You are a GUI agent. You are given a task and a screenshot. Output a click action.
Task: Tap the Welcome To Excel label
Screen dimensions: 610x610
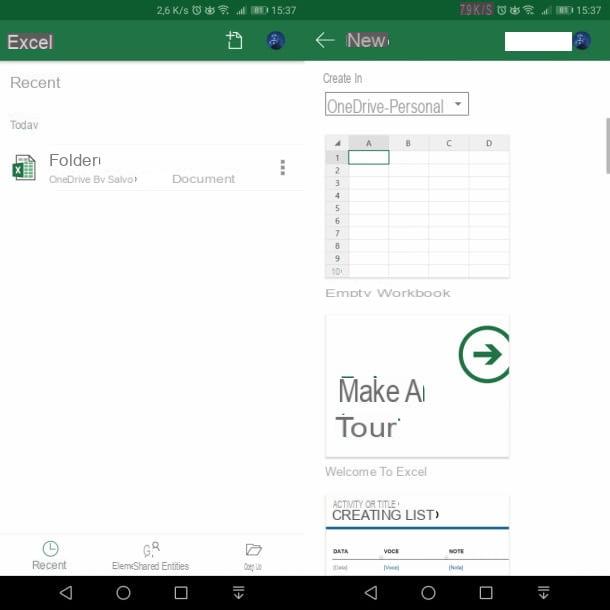(x=376, y=472)
